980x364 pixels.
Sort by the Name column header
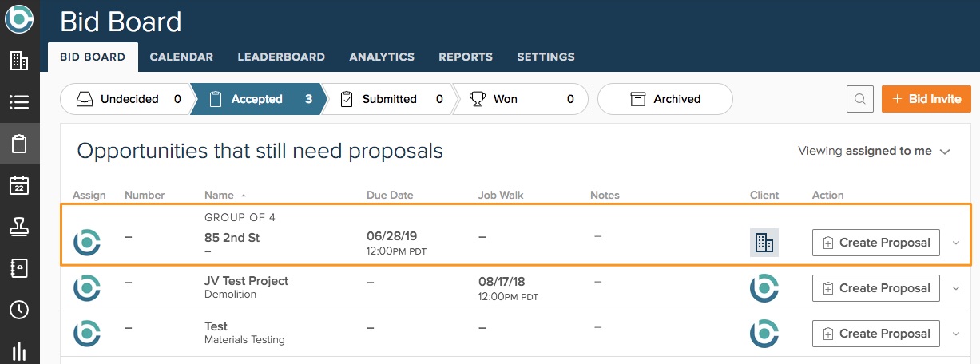[219, 195]
